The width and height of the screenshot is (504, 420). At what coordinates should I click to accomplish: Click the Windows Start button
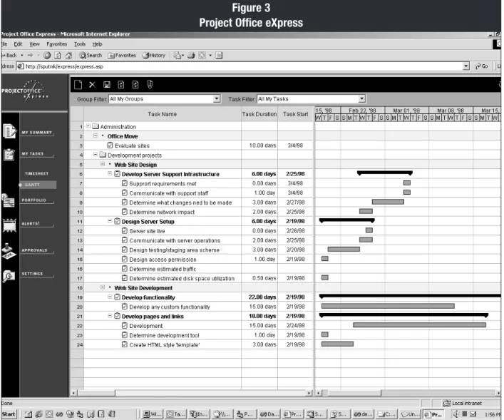coord(9,414)
